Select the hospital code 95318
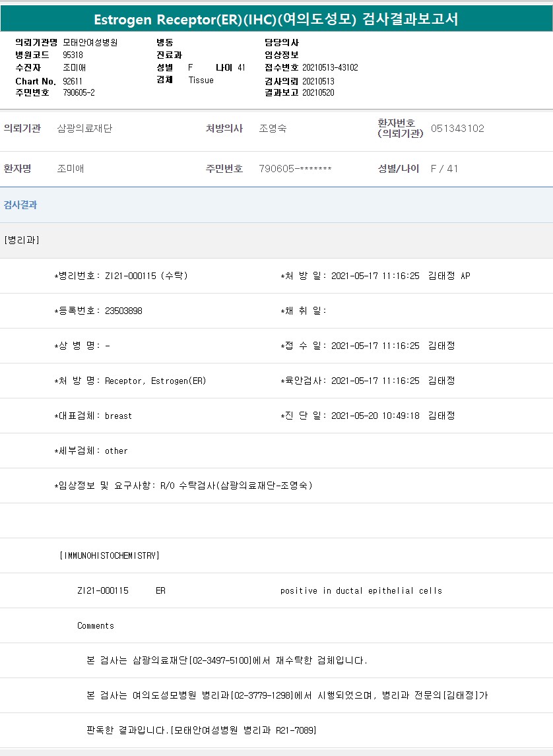This screenshot has width=553, height=756. point(73,55)
